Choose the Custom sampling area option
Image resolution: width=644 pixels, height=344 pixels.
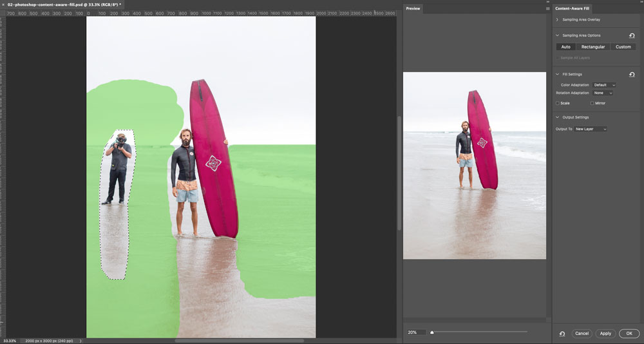click(x=623, y=47)
